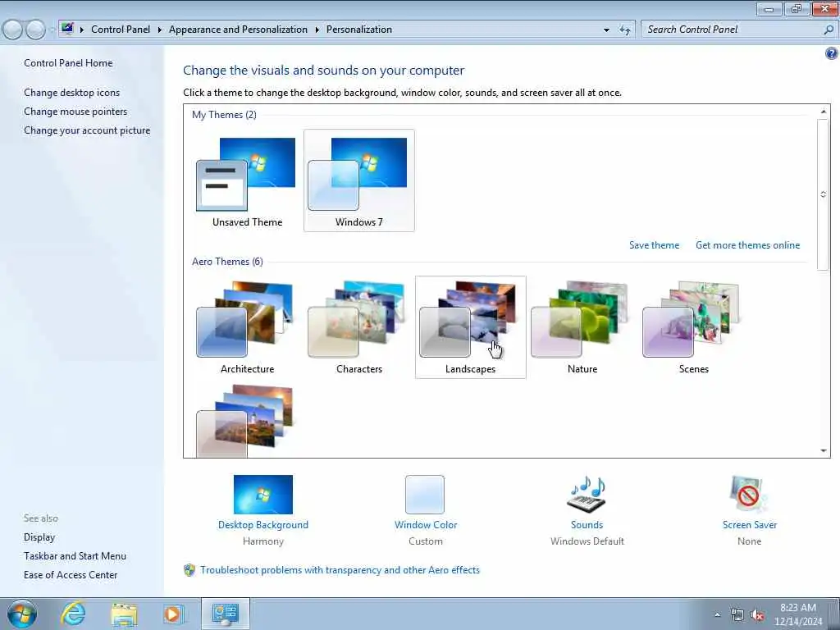The height and width of the screenshot is (630, 840).
Task: Expand arrow before Control Panel breadcrumb
Action: point(82,30)
